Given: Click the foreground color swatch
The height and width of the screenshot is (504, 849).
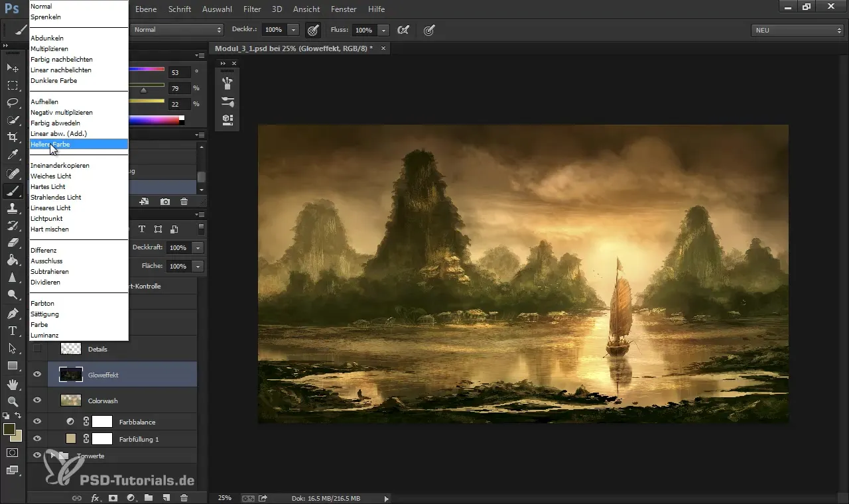Looking at the screenshot, I should 9,429.
